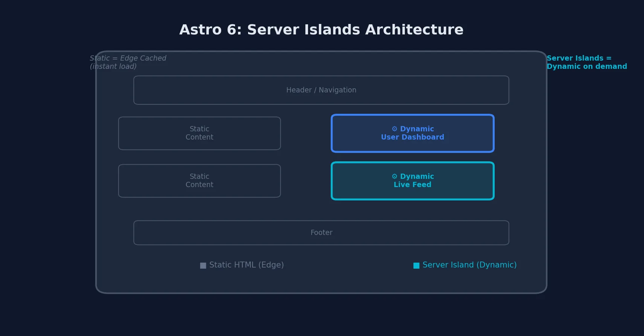Click the cyan Server Island (Dynamic) legend square

(416, 266)
